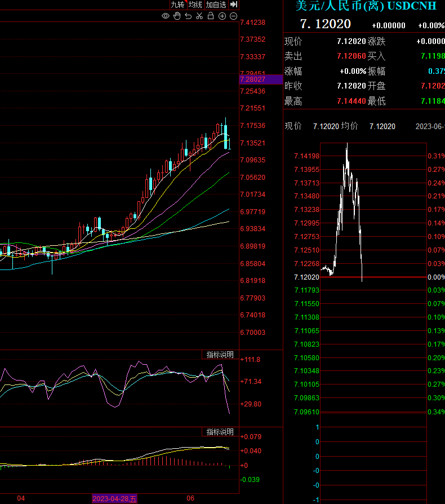
Task: Open 指标说明 for the KDJ panel
Action: pyautogui.click(x=220, y=355)
